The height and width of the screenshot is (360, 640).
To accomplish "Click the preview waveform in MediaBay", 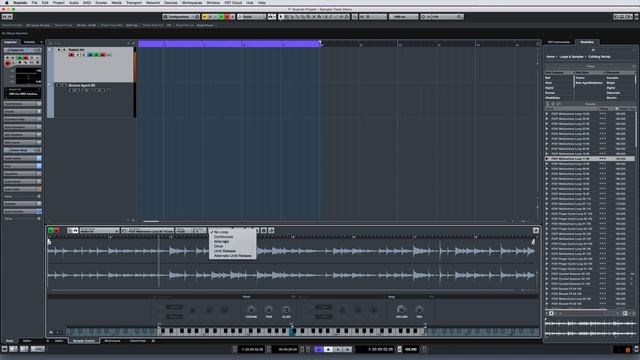I will pos(590,329).
